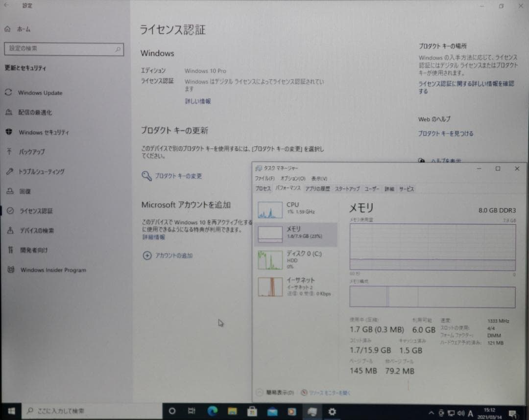Viewport: 529px width, 420px height.
Task: Open the バックアップ section icon
Action: tap(8, 152)
